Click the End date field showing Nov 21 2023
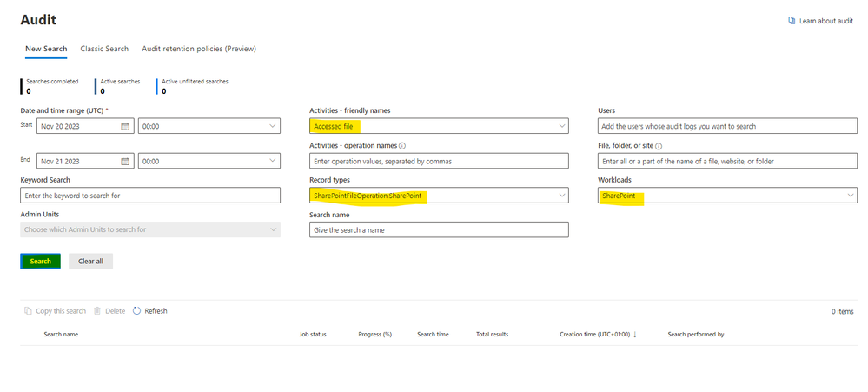 [x=85, y=161]
